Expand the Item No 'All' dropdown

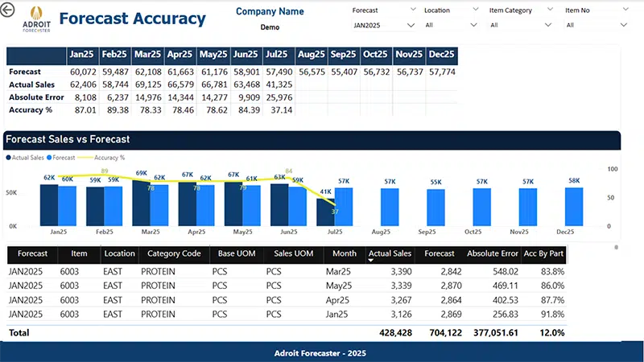click(x=623, y=25)
